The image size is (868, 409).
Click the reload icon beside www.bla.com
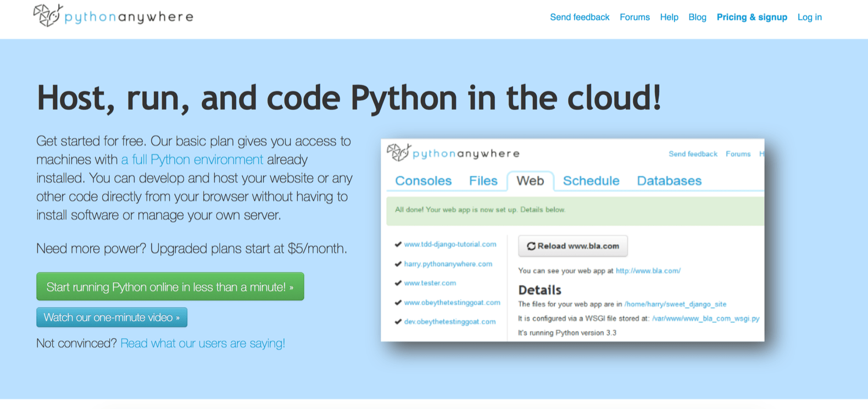(531, 246)
